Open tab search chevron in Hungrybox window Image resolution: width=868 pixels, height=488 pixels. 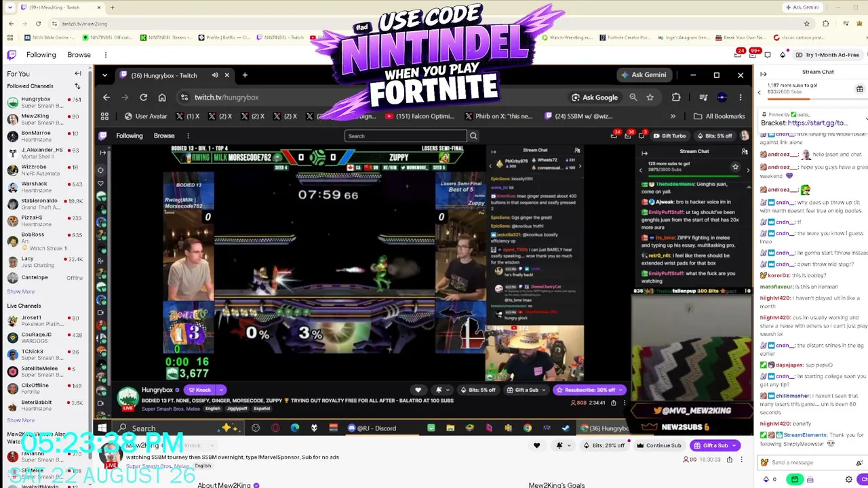pos(106,75)
